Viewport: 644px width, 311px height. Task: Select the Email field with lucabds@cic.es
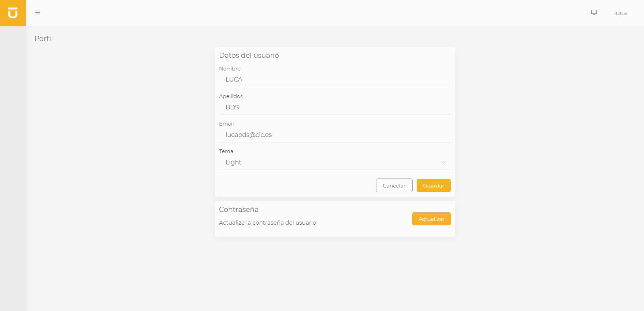[x=334, y=135]
